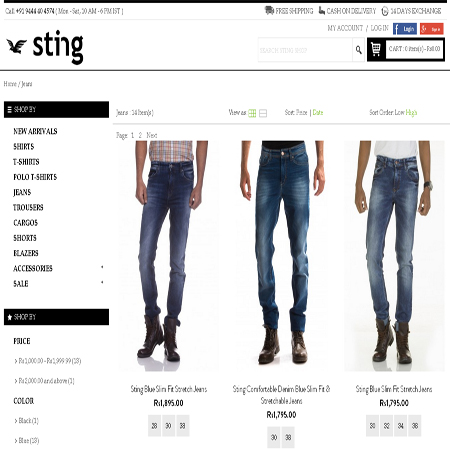The height and width of the screenshot is (450, 450).
Task: Switch to list view icon
Action: click(263, 113)
